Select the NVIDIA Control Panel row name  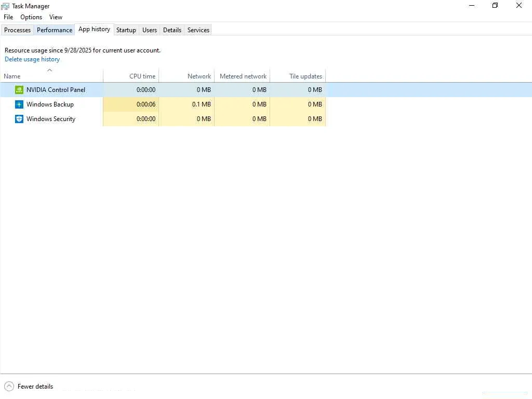(x=56, y=89)
